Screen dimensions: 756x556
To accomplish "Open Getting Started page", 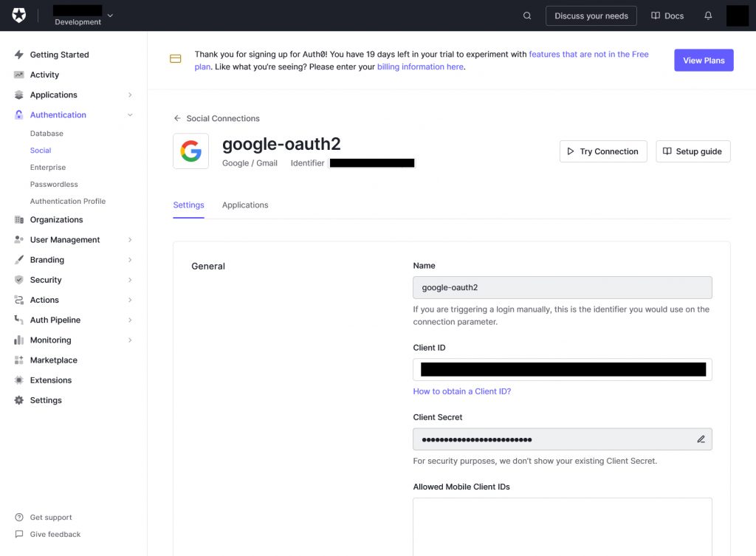I will [x=59, y=55].
